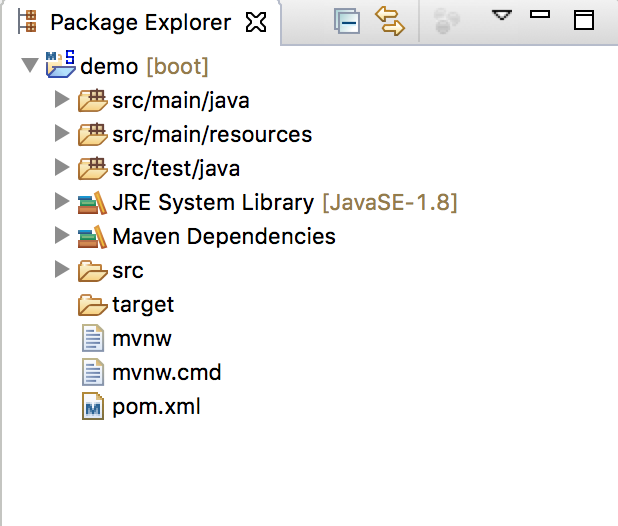This screenshot has width=618, height=526.
Task: Select the mvnw.cmd file
Action: [x=166, y=373]
